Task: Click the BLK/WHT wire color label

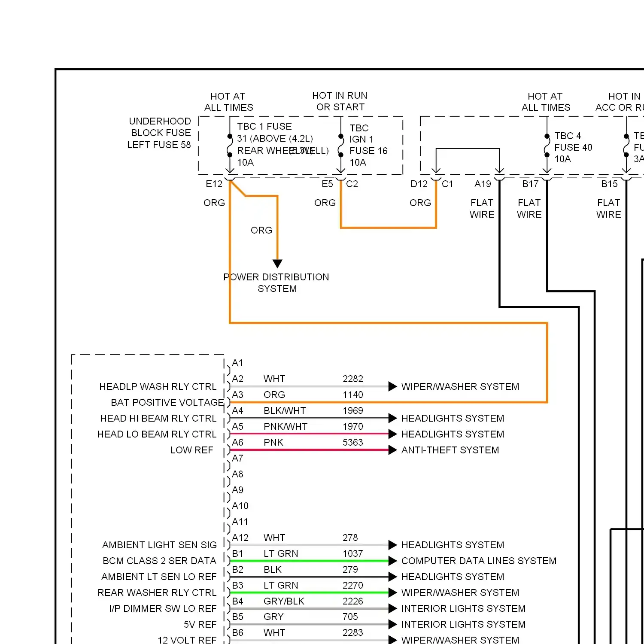Action: tap(285, 410)
